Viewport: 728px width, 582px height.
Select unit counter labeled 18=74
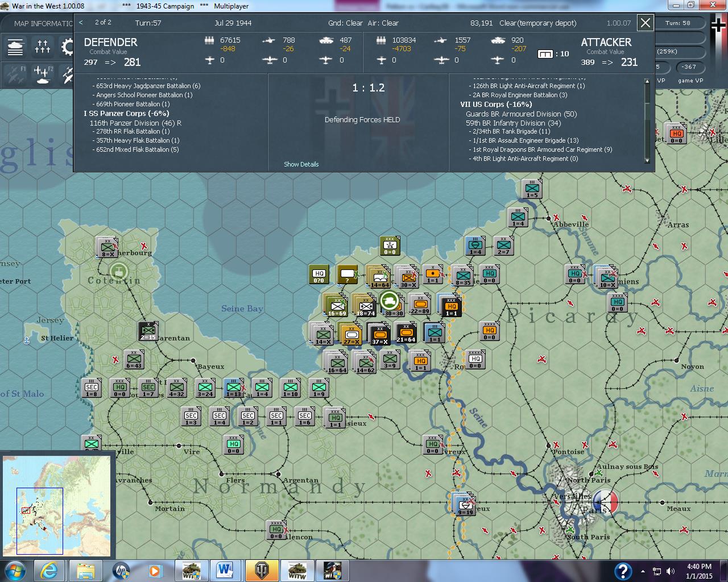point(365,305)
